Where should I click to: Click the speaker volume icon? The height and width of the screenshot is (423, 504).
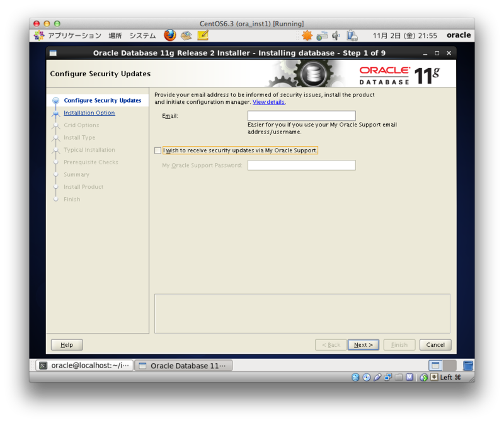coord(336,36)
